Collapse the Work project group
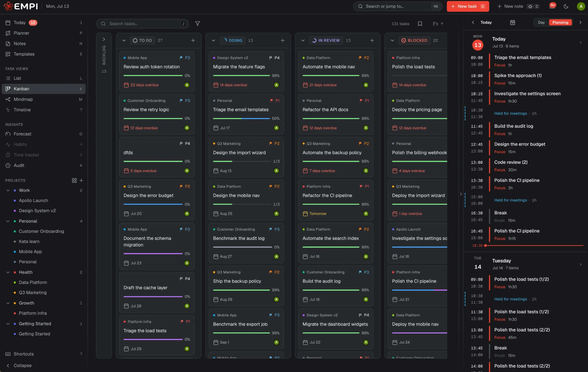The image size is (588, 372). [x=8, y=190]
